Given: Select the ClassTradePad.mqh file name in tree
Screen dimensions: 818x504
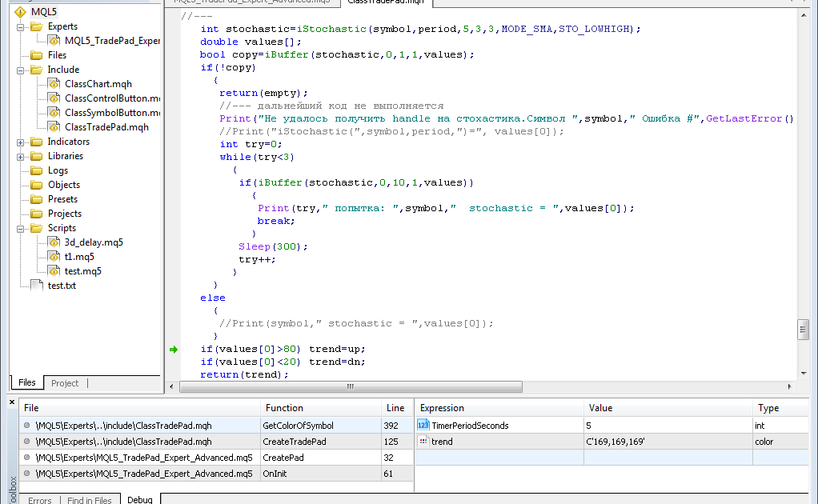Looking at the screenshot, I should (x=106, y=127).
